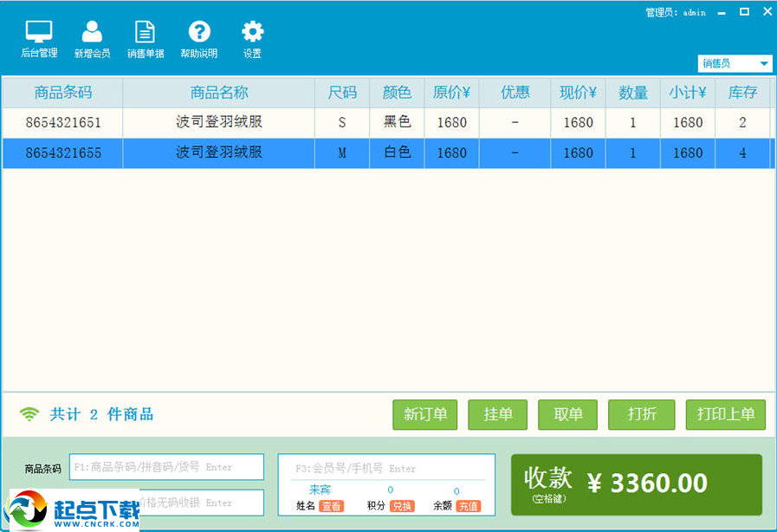Viewport: 777px width, 532px height.
Task: Click the 取单 retrieve order button
Action: 567,414
